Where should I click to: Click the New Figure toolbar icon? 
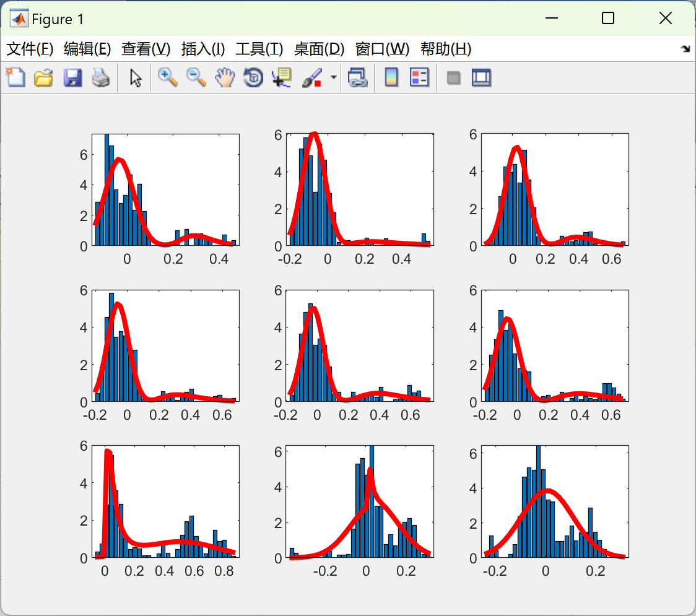15,78
